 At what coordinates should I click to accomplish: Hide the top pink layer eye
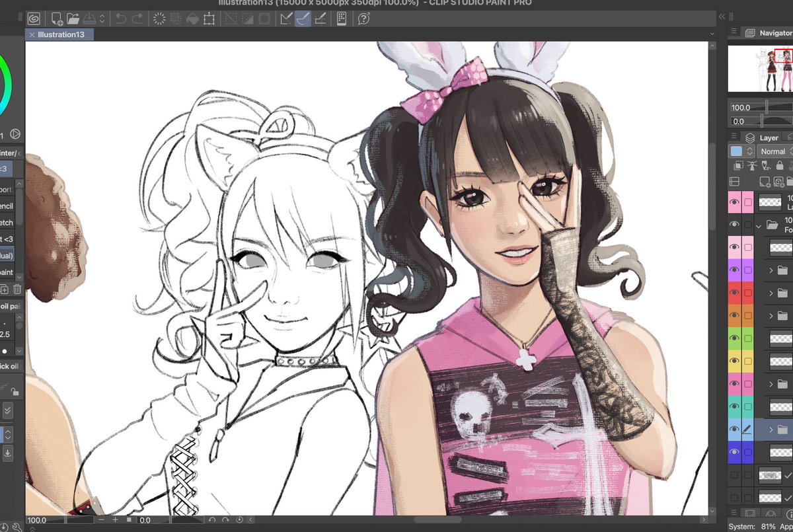(x=734, y=202)
